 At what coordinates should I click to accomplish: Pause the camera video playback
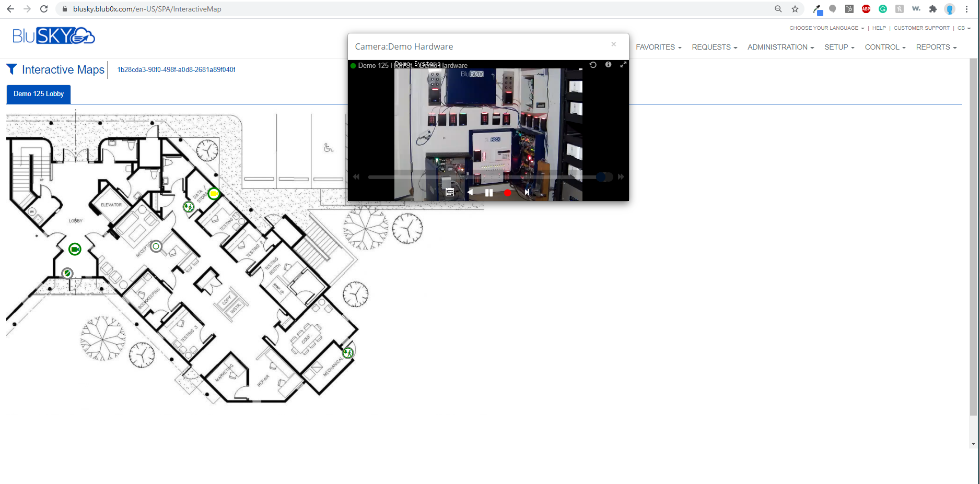click(489, 193)
